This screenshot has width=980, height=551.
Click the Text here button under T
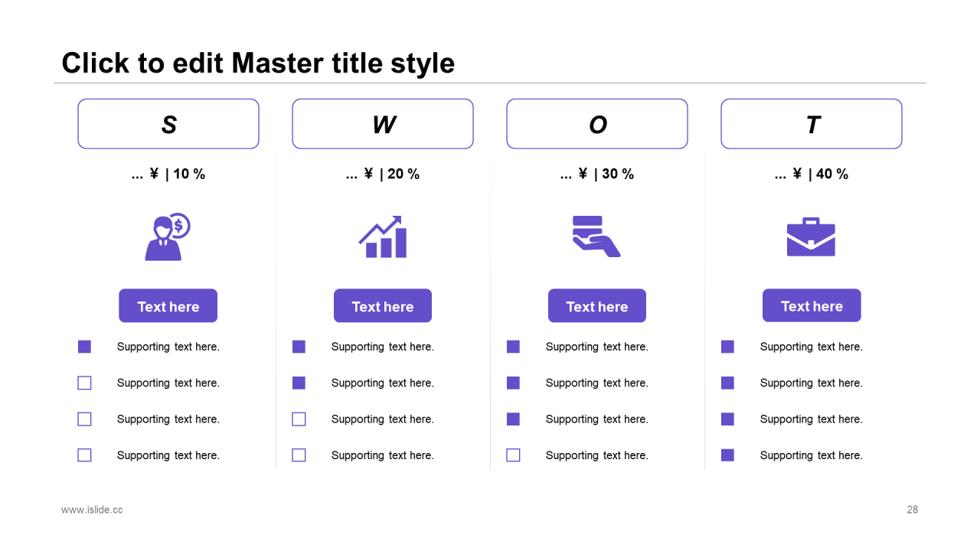pos(812,305)
